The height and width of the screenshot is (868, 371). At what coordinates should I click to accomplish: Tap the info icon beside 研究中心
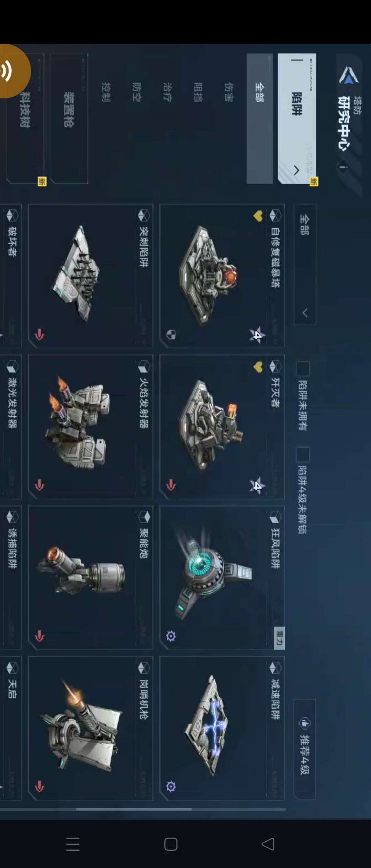tap(342, 167)
